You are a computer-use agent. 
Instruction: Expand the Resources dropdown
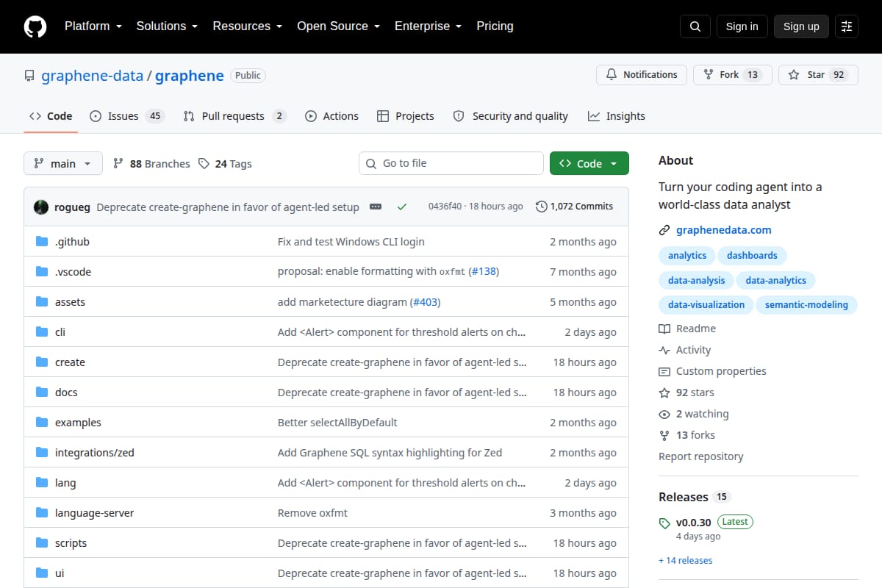pyautogui.click(x=248, y=26)
